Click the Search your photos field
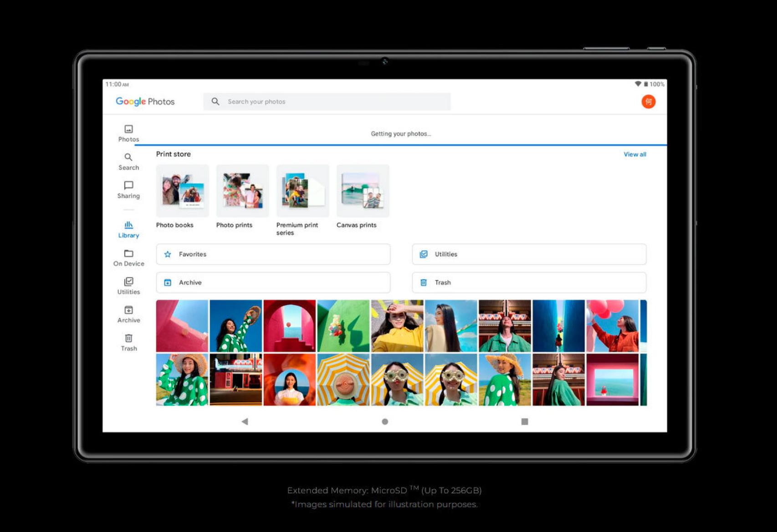Image resolution: width=777 pixels, height=532 pixels. pyautogui.click(x=327, y=101)
